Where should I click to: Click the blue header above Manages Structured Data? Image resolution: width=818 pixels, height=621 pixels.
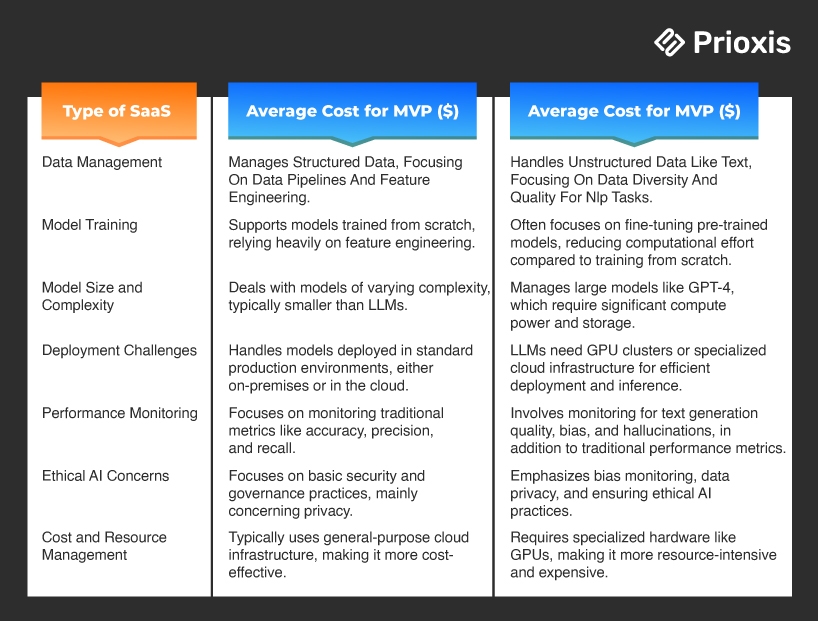coord(352,111)
